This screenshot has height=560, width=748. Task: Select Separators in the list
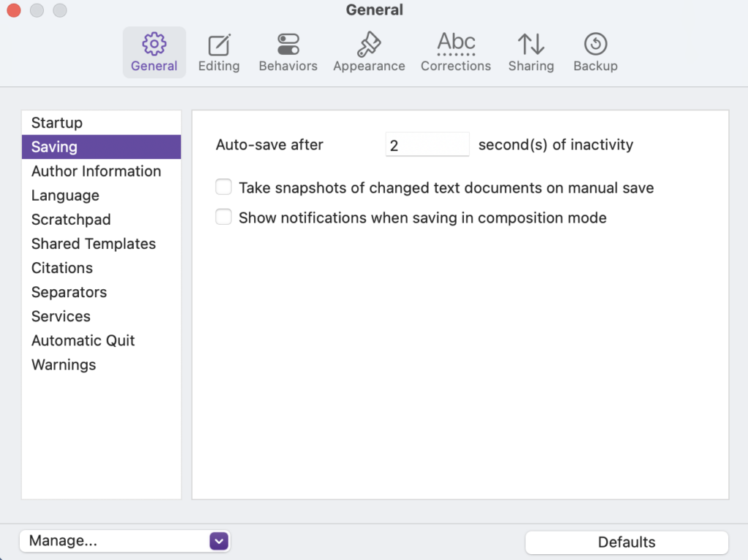coord(101,292)
